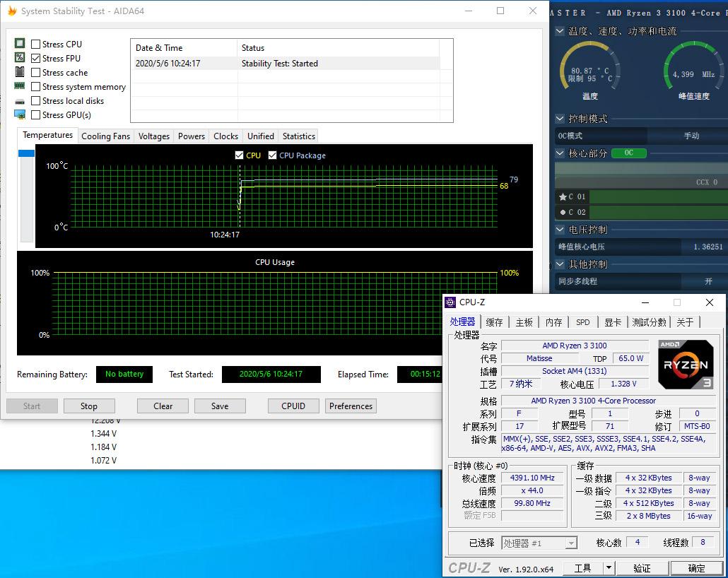The width and height of the screenshot is (728, 578).
Task: Click the RAM module icon beside Stress system memory
Action: click(x=20, y=86)
